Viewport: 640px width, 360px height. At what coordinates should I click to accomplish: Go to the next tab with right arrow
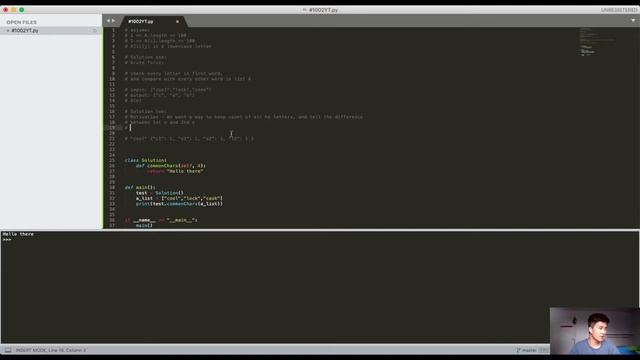113,20
